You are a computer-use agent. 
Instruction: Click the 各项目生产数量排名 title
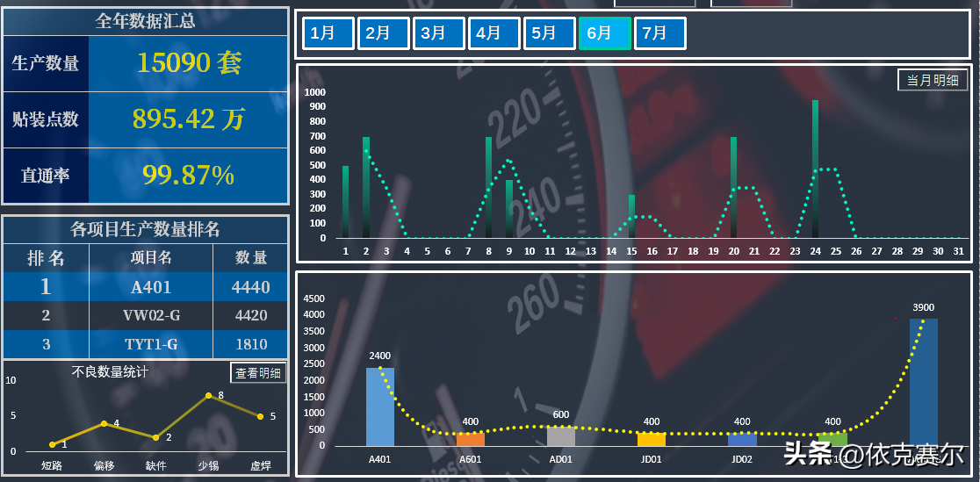click(145, 229)
